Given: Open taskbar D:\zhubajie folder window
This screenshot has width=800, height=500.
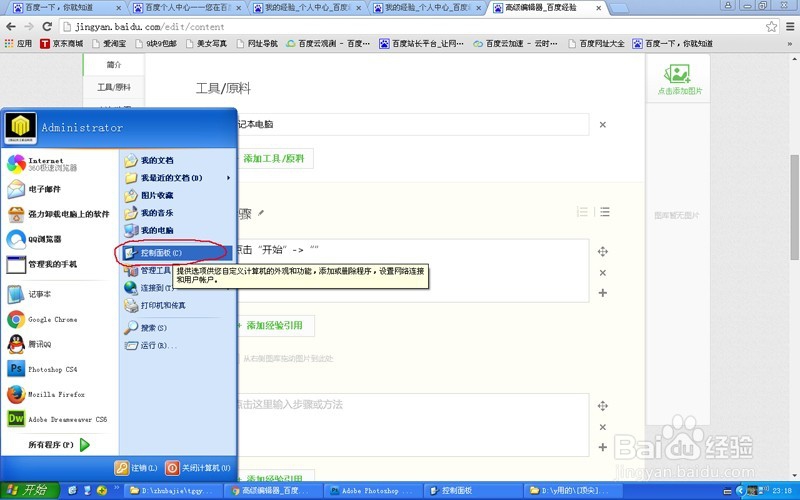Looking at the screenshot, I should pyautogui.click(x=173, y=491).
